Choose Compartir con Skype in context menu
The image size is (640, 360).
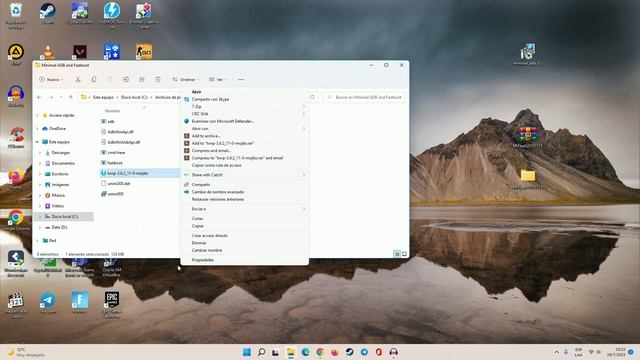(244, 99)
